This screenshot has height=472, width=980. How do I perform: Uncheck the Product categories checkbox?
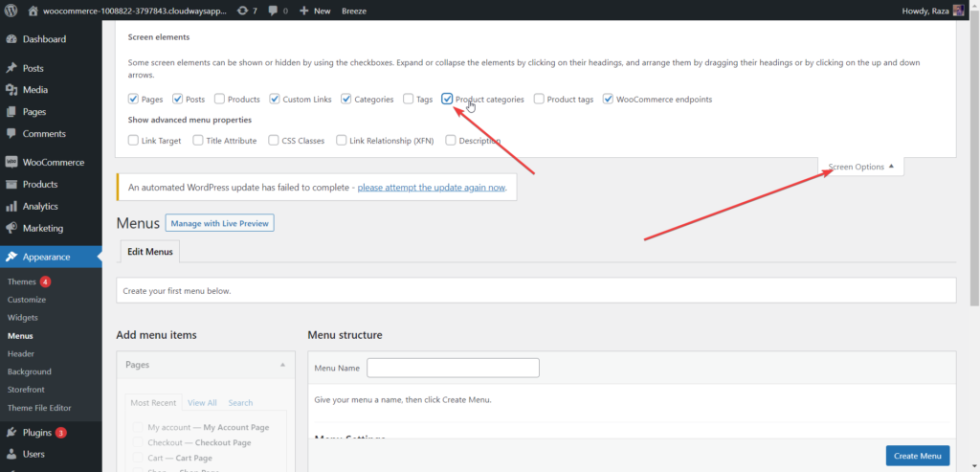[x=448, y=99]
